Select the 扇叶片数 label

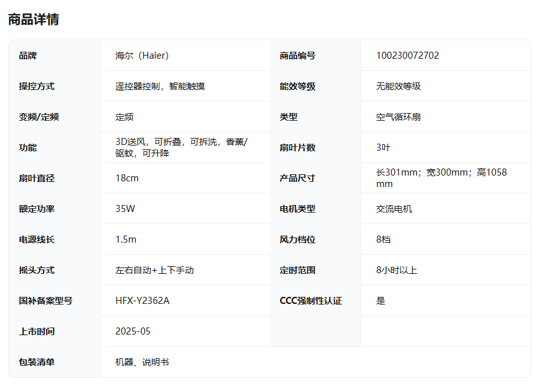(297, 147)
